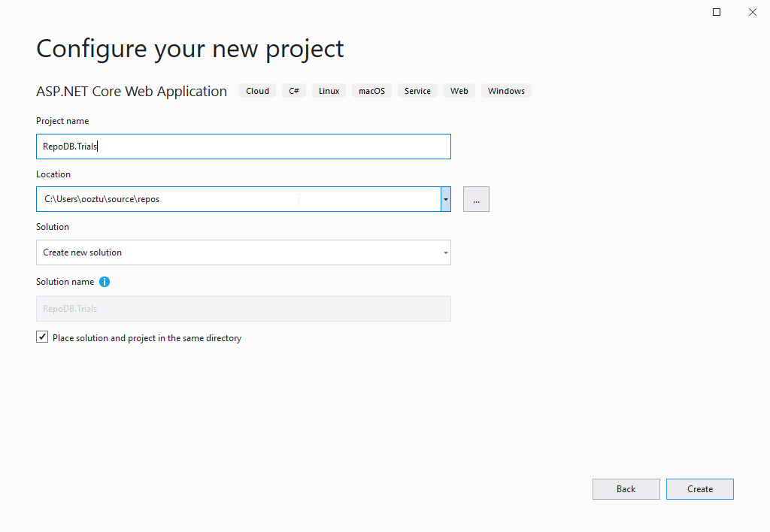Click the Windows tag
Screen dimensions: 770x532
(506, 91)
